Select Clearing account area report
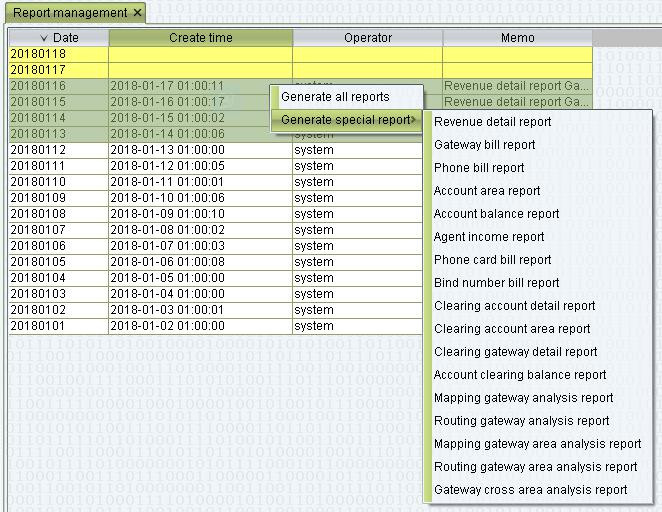The height and width of the screenshot is (512, 662). [512, 329]
